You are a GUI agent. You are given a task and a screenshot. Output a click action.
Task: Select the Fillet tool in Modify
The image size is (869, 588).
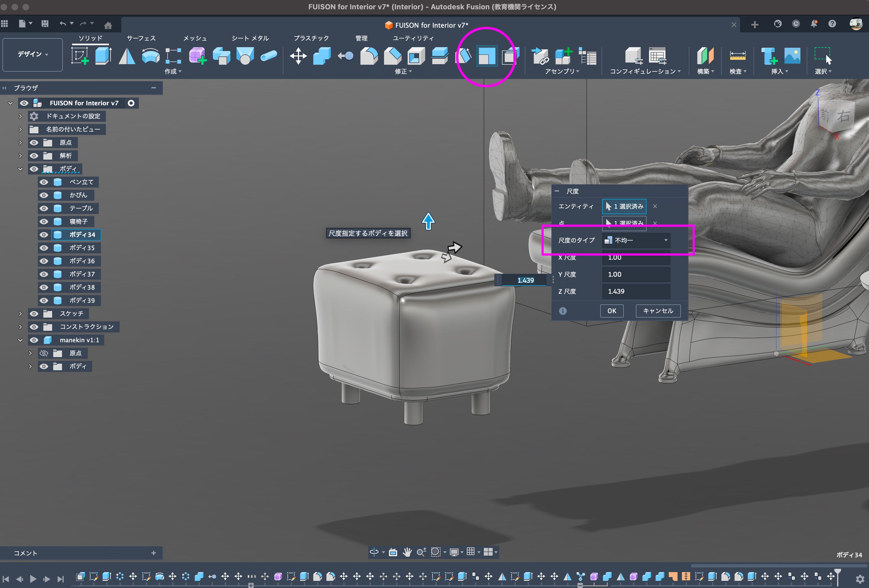(x=369, y=56)
